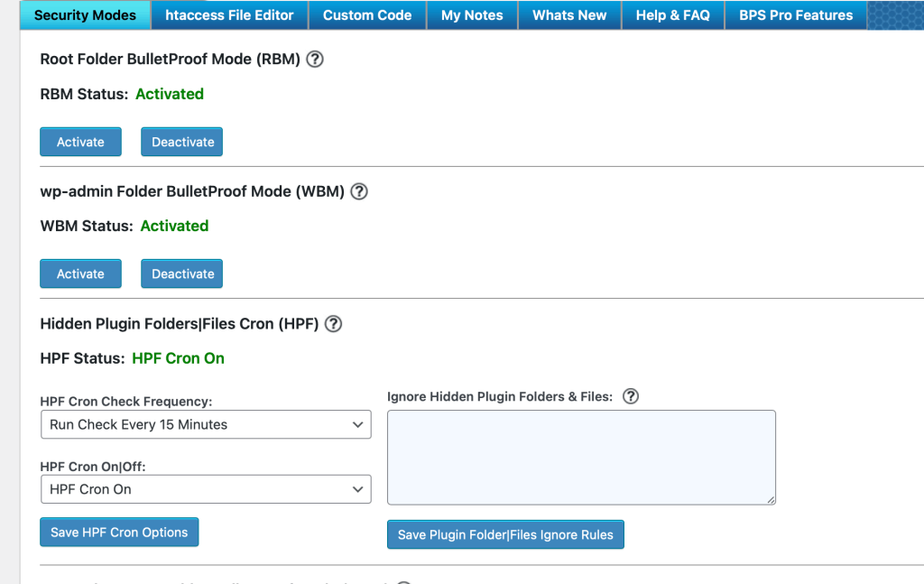Open the Help & FAQ tab
924x584 pixels.
pos(672,14)
